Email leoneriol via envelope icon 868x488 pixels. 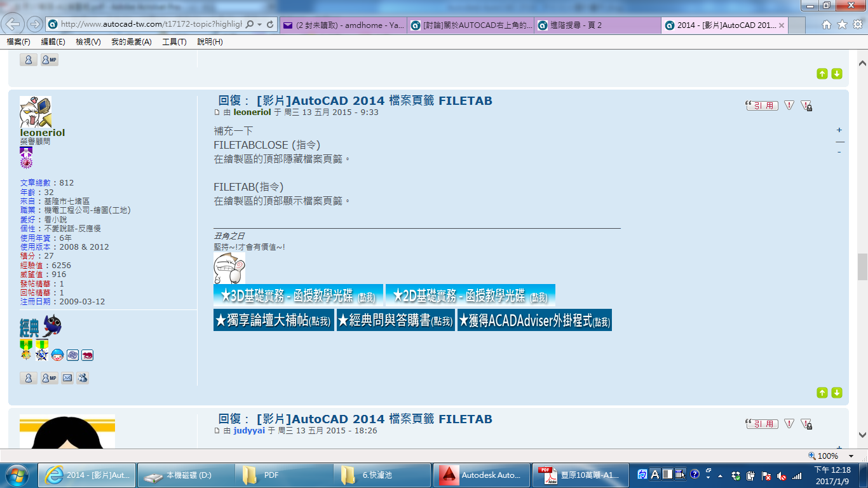[x=67, y=378]
